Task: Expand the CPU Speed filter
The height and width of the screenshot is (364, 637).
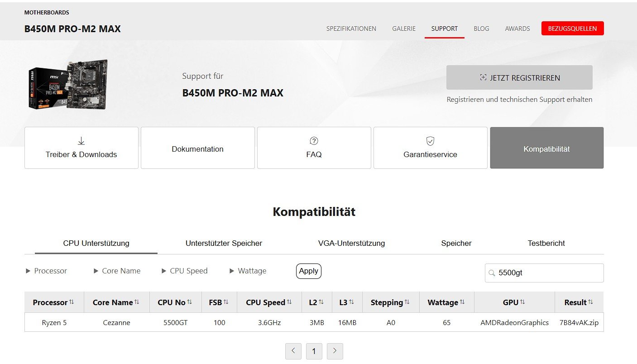Action: pyautogui.click(x=184, y=271)
